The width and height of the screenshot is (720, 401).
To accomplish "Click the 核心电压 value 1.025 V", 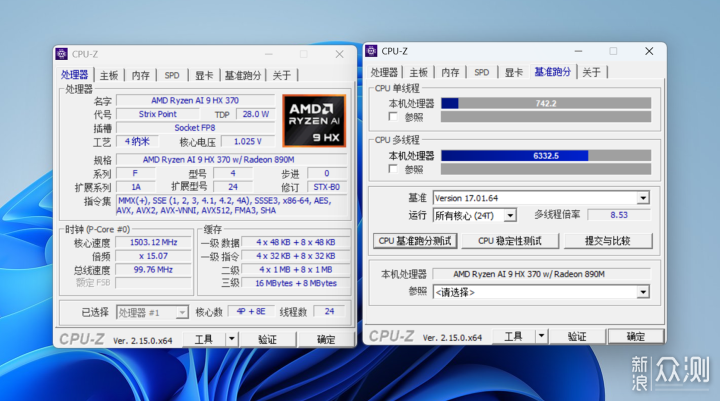I will [248, 141].
